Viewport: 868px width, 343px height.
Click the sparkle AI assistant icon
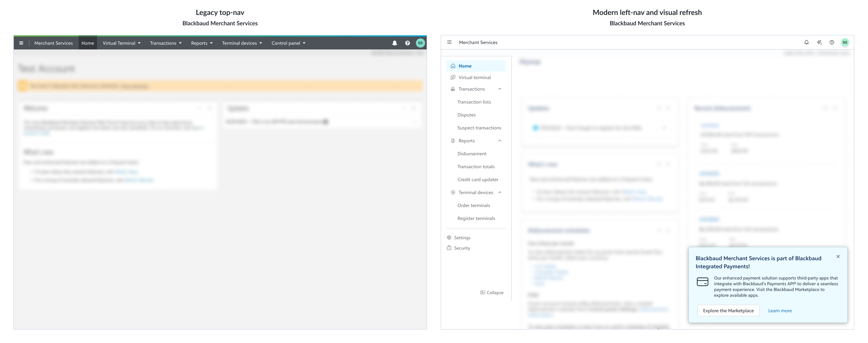tap(819, 42)
